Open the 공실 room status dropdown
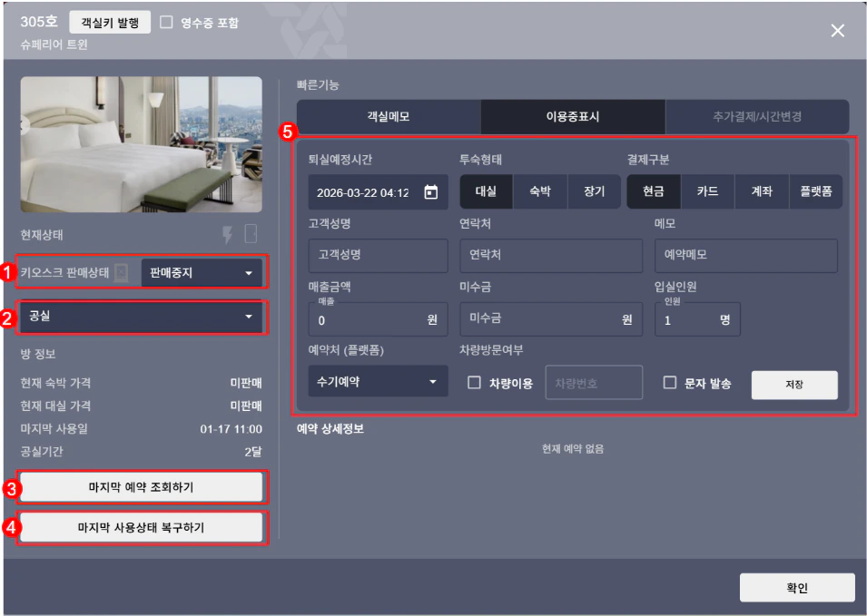The height and width of the screenshot is (616, 867). point(141,317)
